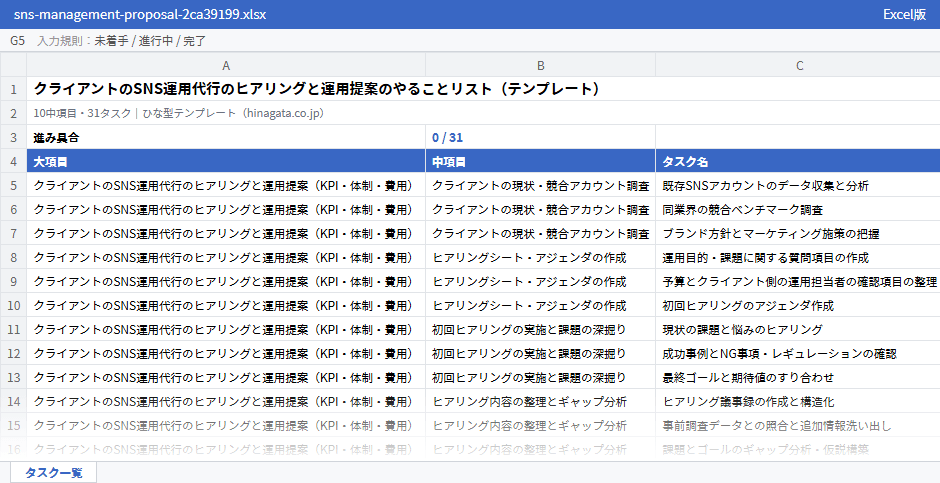Select the 進み具合 cell
The image size is (940, 483).
(226, 137)
